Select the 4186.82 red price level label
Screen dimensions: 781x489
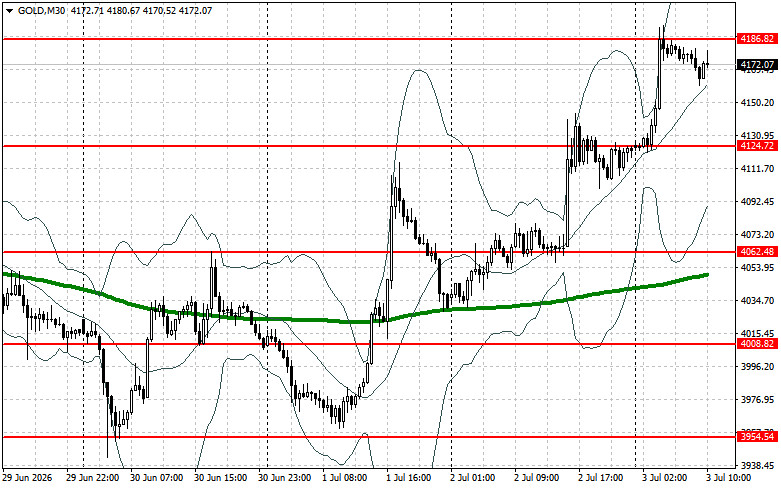tap(757, 39)
